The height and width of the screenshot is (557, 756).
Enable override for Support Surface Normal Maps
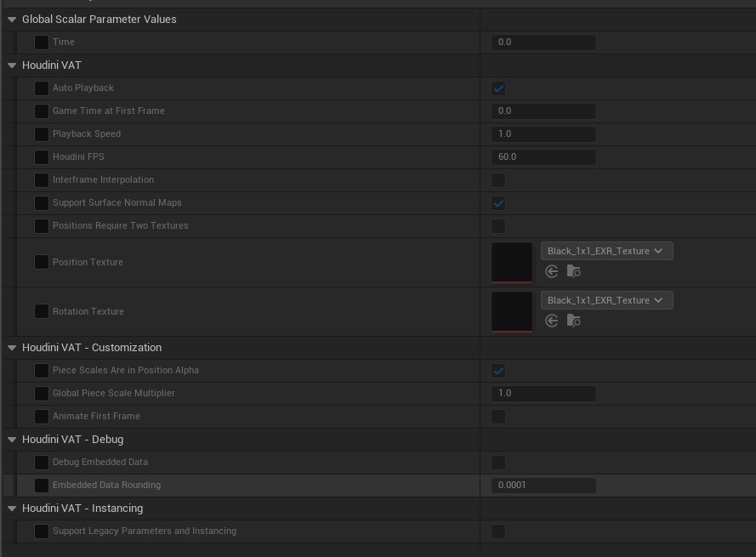(42, 203)
